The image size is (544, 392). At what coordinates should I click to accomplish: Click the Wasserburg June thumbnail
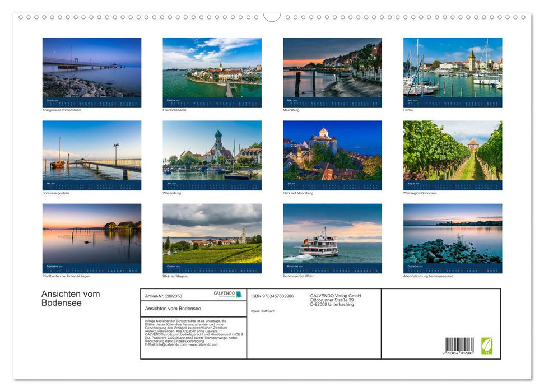tap(212, 155)
